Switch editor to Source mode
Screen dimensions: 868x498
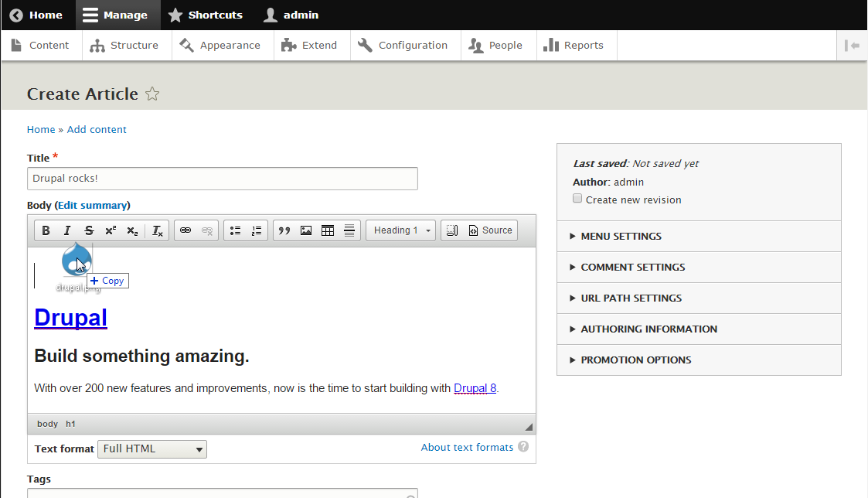pyautogui.click(x=491, y=230)
